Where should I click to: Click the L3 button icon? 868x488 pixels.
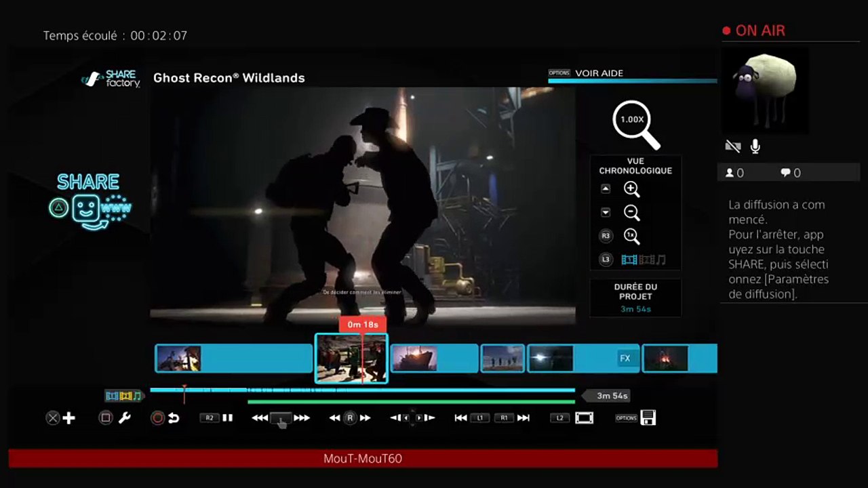606,259
